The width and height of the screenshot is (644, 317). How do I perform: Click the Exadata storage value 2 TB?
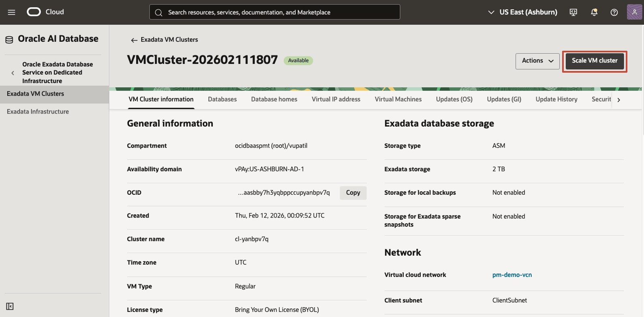tap(499, 169)
